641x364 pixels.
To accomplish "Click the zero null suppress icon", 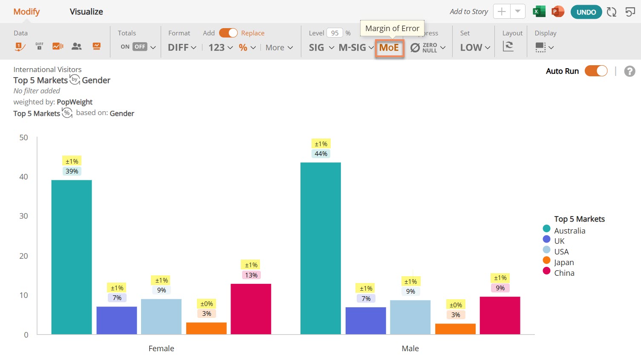I will click(x=415, y=48).
